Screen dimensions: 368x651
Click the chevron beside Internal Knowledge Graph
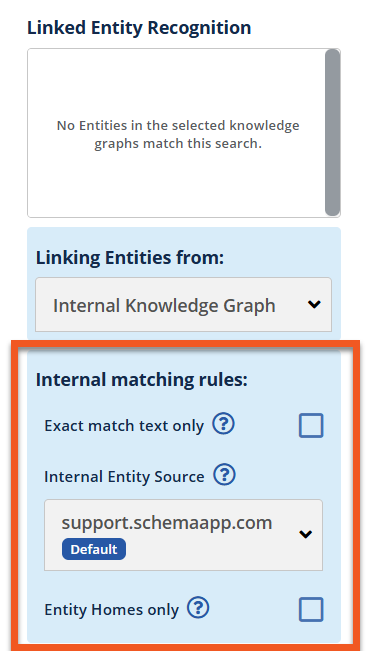314,304
